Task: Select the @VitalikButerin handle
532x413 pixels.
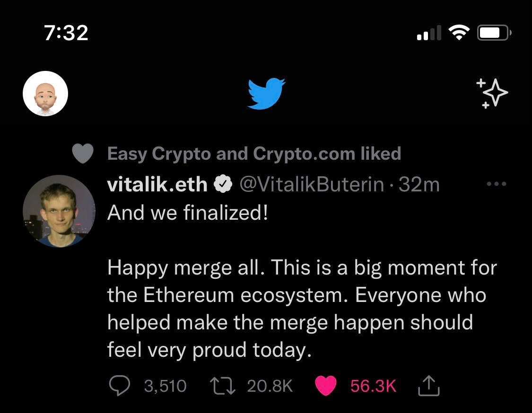Action: pyautogui.click(x=312, y=184)
